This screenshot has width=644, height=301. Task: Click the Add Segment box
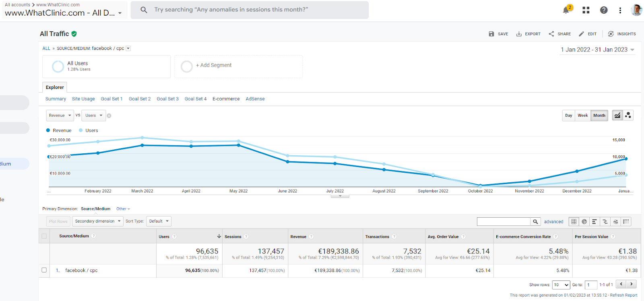[x=239, y=66]
